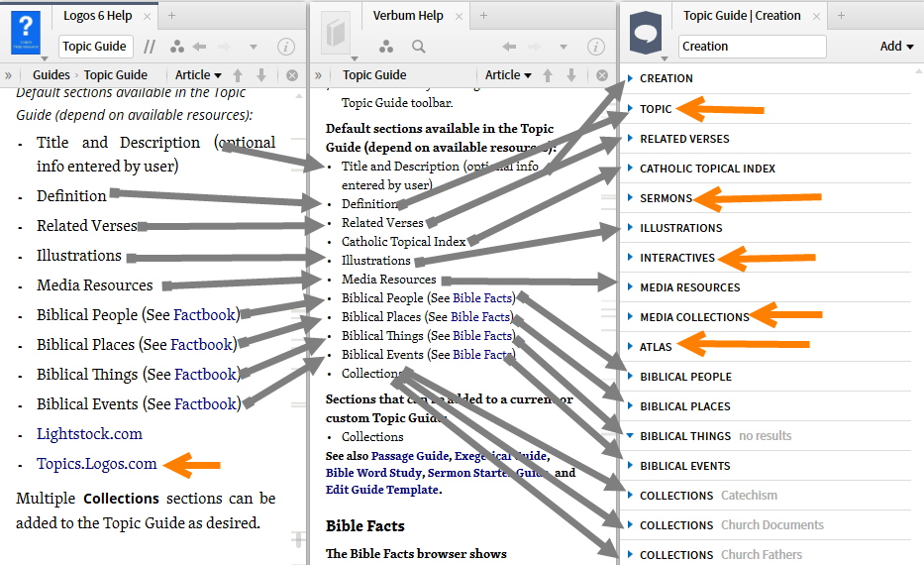Open Bible Facts link beside Biblical Places
The height and width of the screenshot is (565, 924).
[x=480, y=317]
